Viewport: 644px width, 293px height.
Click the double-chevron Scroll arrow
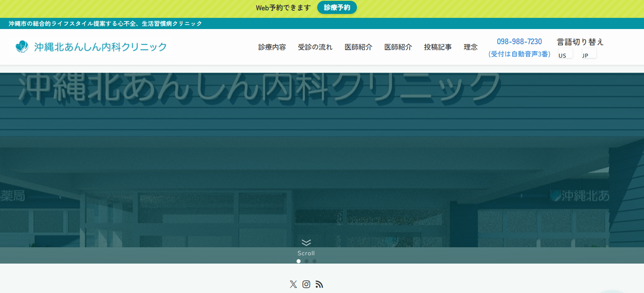[x=306, y=243]
